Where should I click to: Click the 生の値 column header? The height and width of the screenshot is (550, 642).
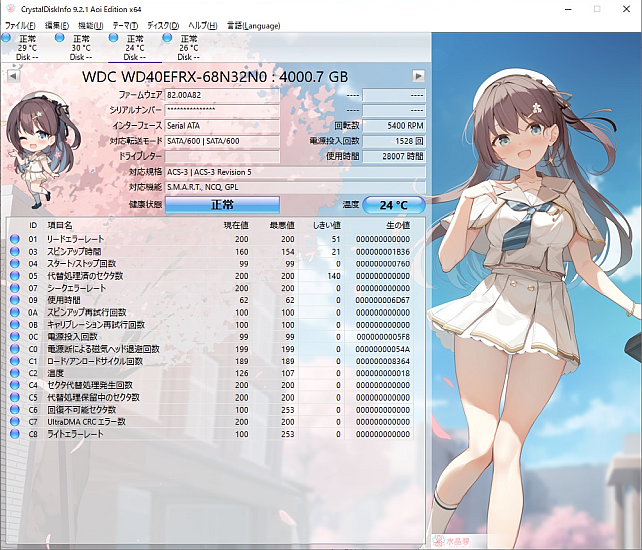(x=398, y=226)
